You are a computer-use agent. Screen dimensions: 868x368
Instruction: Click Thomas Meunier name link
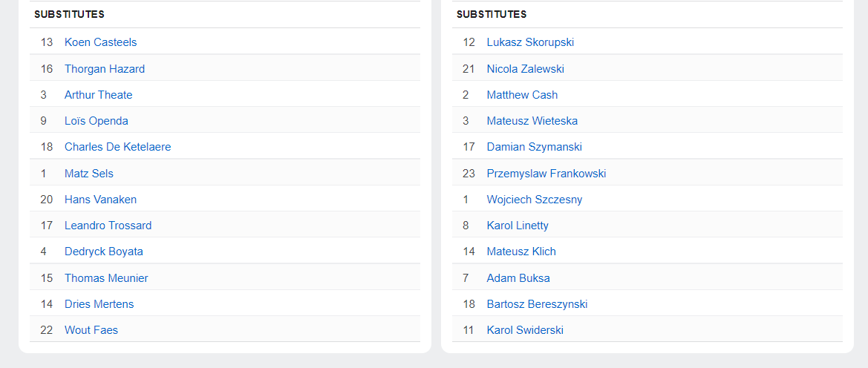[106, 278]
